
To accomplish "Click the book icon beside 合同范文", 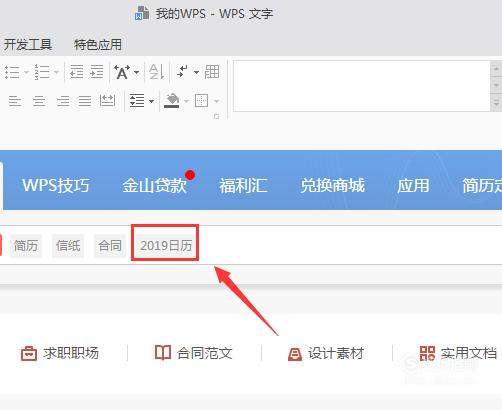I will (x=163, y=353).
